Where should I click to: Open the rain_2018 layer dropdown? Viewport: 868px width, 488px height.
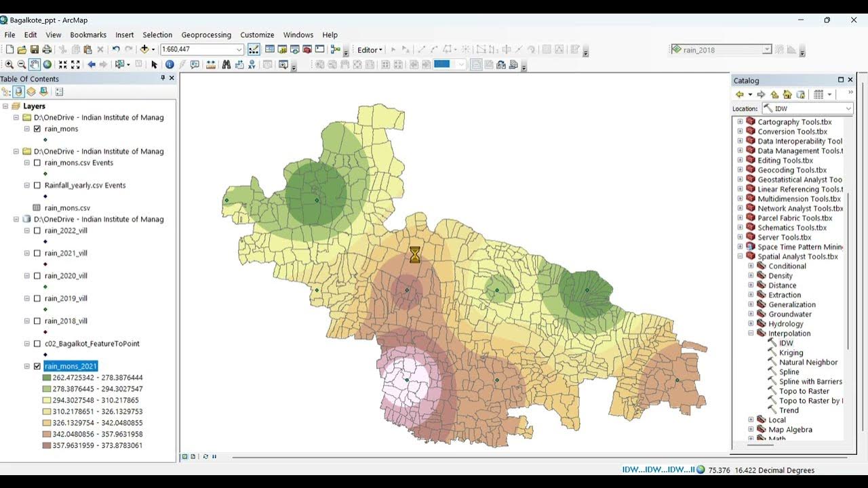pyautogui.click(x=766, y=49)
